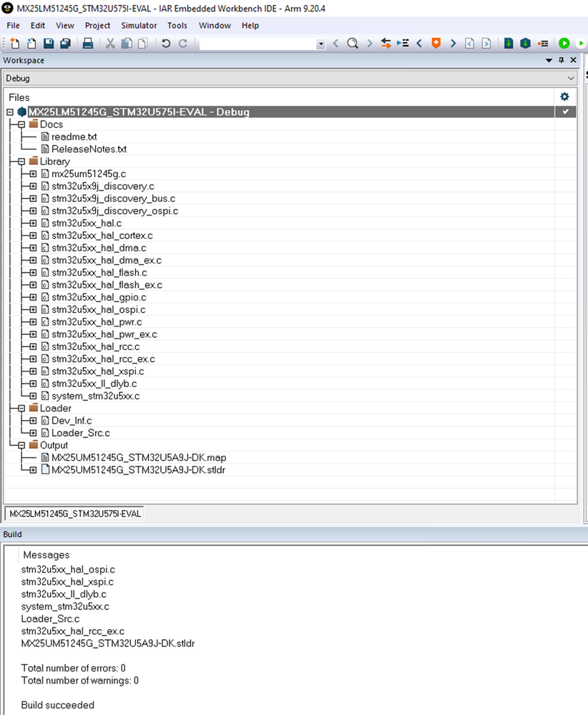Screen dimensions: 588x715
Task: Expand the stm32u5xx_hal_ospi.c tree node
Action: click(x=33, y=310)
